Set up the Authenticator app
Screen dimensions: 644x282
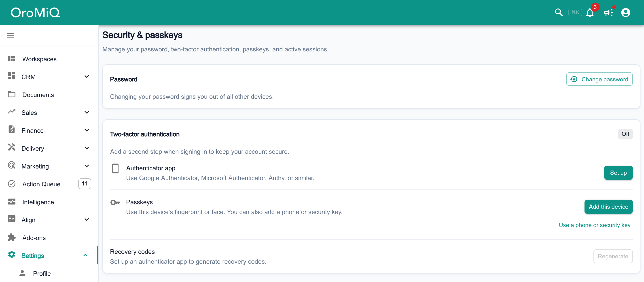pyautogui.click(x=618, y=173)
